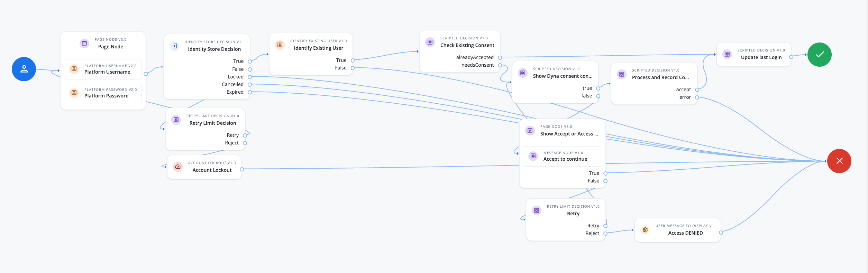Click the Account Lockout output connector
This screenshot has width=868, height=273.
tap(242, 169)
